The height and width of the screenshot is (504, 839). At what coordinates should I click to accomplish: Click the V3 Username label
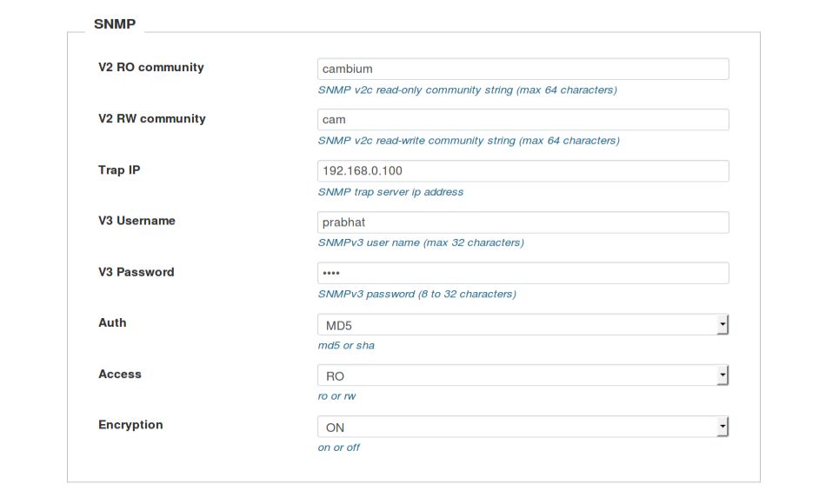[137, 221]
